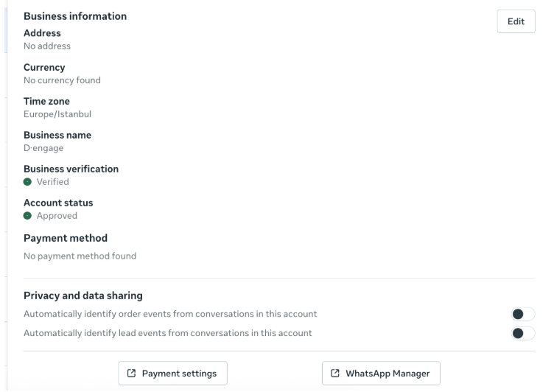Screen dimensions: 554x392
Task: Enable automatic lead events identification toggle
Action: (x=523, y=334)
